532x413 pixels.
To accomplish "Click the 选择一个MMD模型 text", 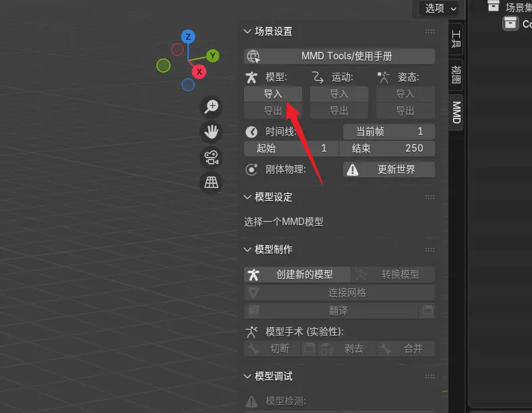I will pos(284,222).
